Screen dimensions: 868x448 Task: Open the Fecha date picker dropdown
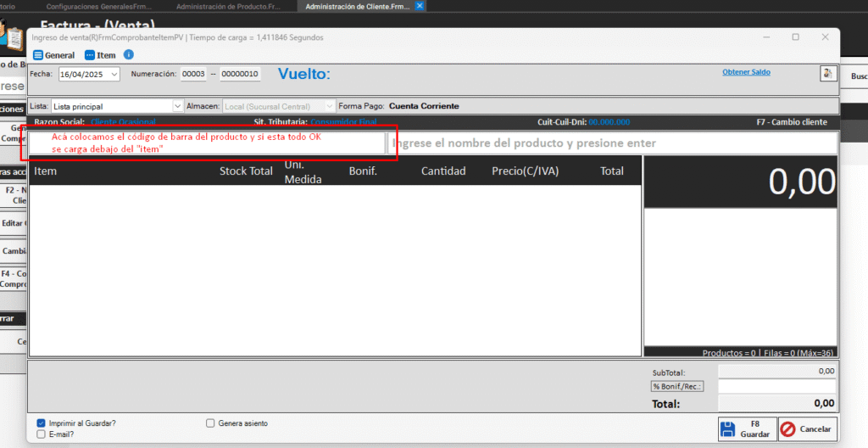pyautogui.click(x=114, y=75)
